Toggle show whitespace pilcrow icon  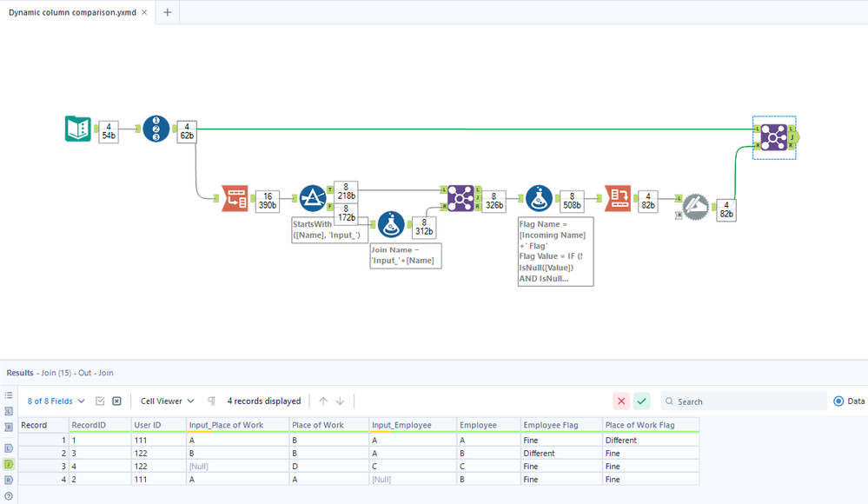coord(211,401)
